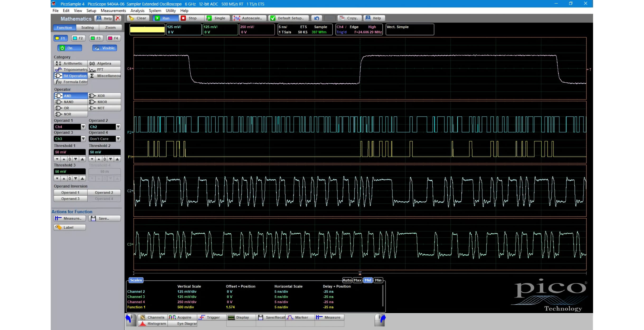644x330 pixels.
Task: Set scales panel to Auto size
Action: [347, 280]
